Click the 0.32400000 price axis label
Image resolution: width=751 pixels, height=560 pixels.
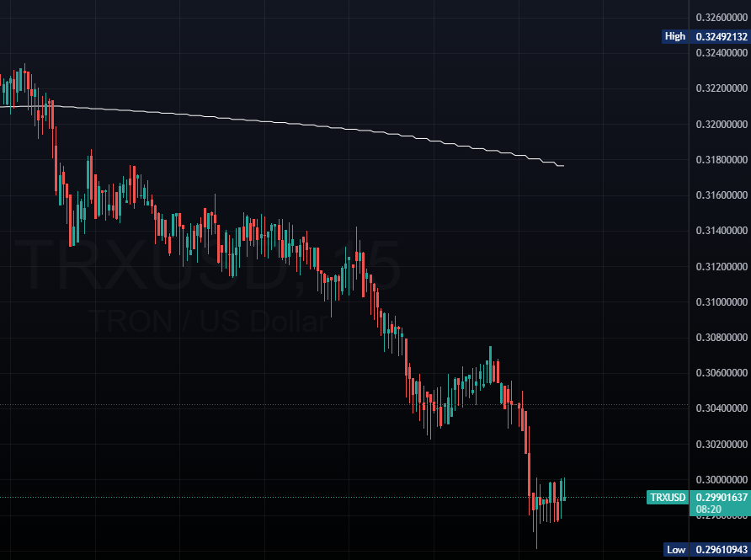click(x=722, y=53)
